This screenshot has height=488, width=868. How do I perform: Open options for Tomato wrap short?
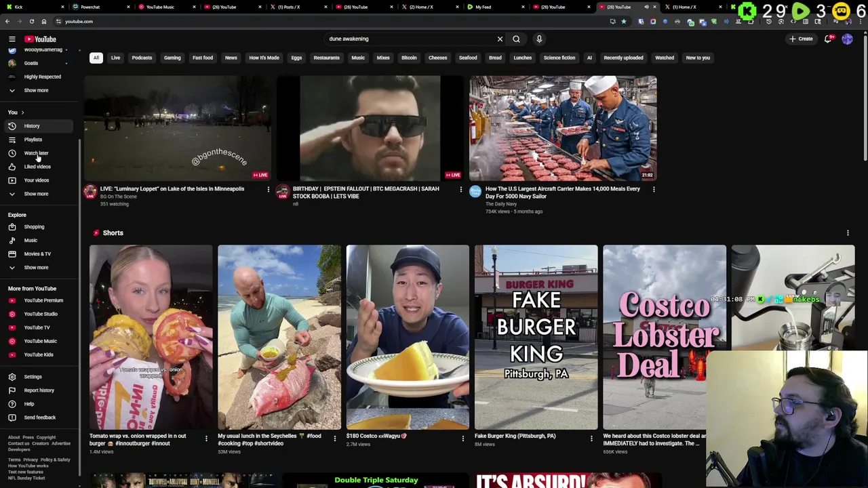coord(206,439)
